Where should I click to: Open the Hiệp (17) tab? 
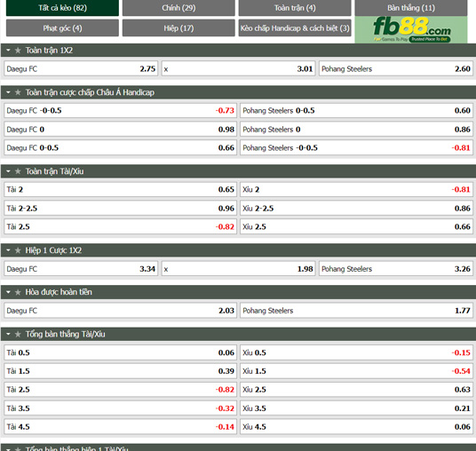tap(178, 28)
